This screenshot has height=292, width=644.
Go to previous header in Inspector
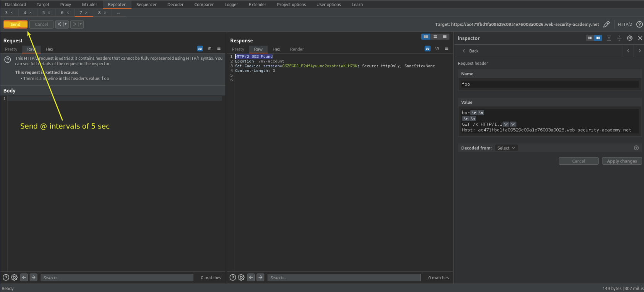click(628, 51)
